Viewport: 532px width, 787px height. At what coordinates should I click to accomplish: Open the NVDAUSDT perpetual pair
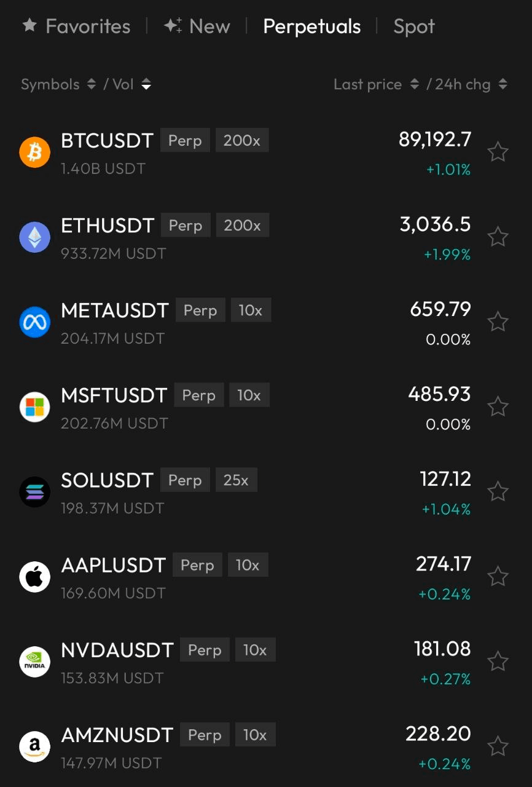117,650
